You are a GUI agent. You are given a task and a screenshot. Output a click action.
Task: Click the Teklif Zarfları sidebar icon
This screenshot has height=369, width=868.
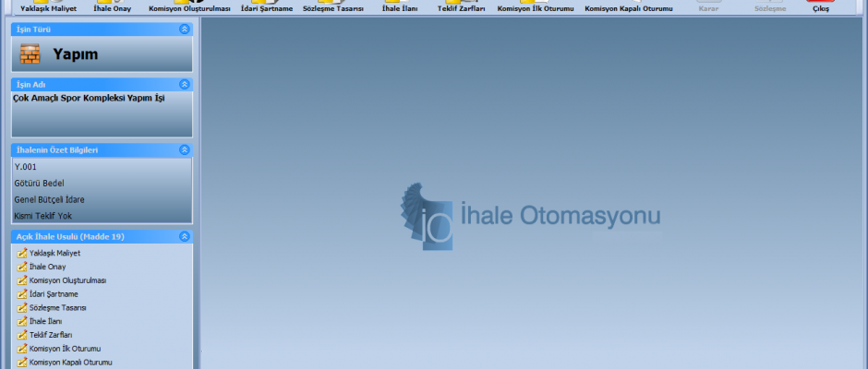(x=22, y=335)
